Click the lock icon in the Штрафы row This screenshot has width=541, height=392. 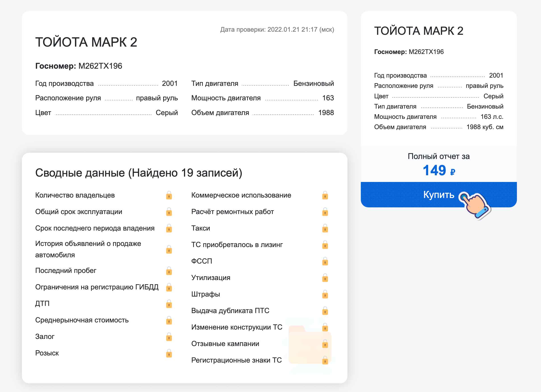325,294
